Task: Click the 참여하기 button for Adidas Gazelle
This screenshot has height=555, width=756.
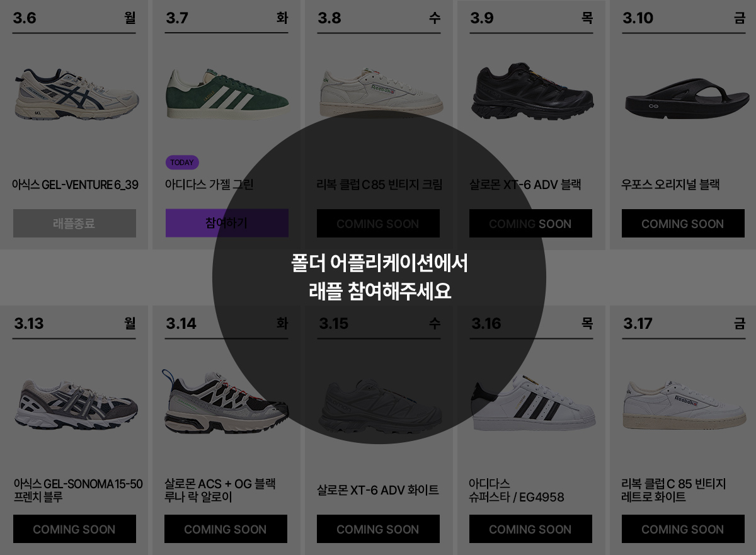Action: tap(227, 223)
